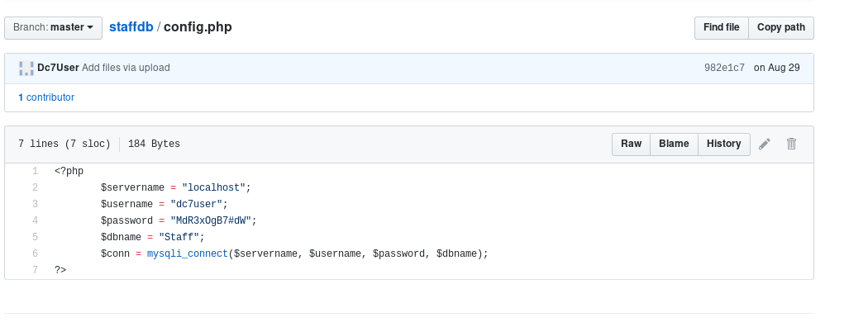The height and width of the screenshot is (322, 868).
Task: Open the Add files via upload commit
Action: click(x=126, y=68)
